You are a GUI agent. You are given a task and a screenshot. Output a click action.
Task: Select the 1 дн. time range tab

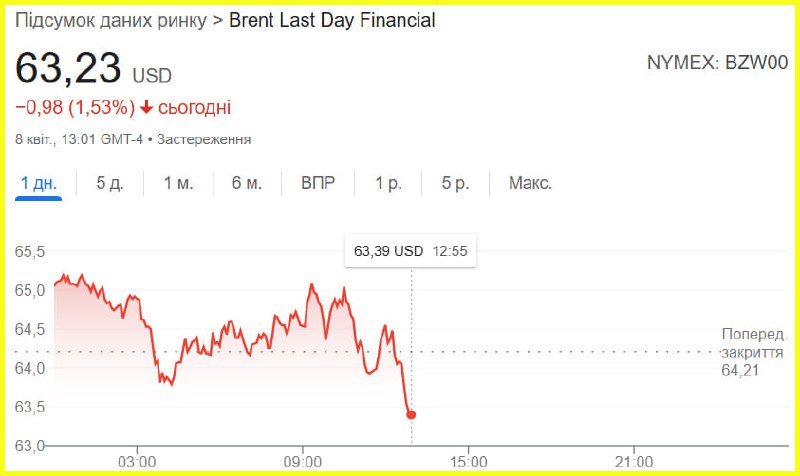tap(40, 183)
